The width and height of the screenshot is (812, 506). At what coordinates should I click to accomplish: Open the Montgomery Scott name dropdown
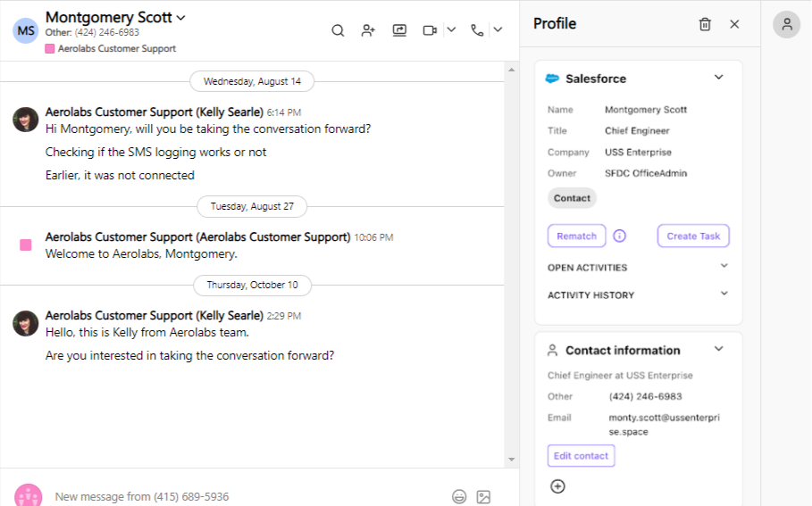pos(180,18)
